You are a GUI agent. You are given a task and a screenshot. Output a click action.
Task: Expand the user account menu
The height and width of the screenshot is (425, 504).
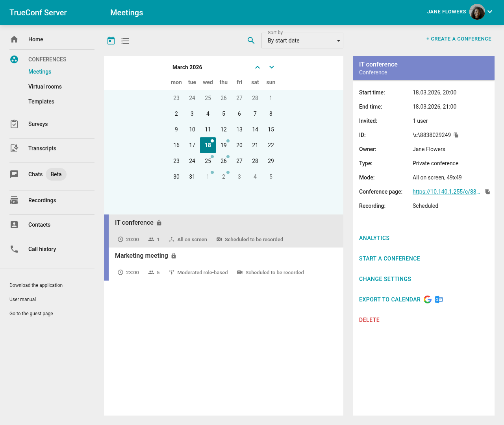pyautogui.click(x=490, y=12)
